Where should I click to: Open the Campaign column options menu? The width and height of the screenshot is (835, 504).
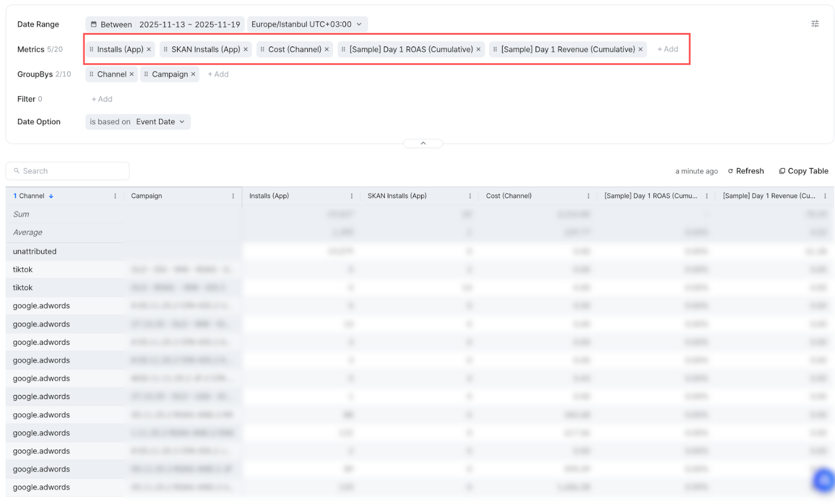pyautogui.click(x=233, y=196)
